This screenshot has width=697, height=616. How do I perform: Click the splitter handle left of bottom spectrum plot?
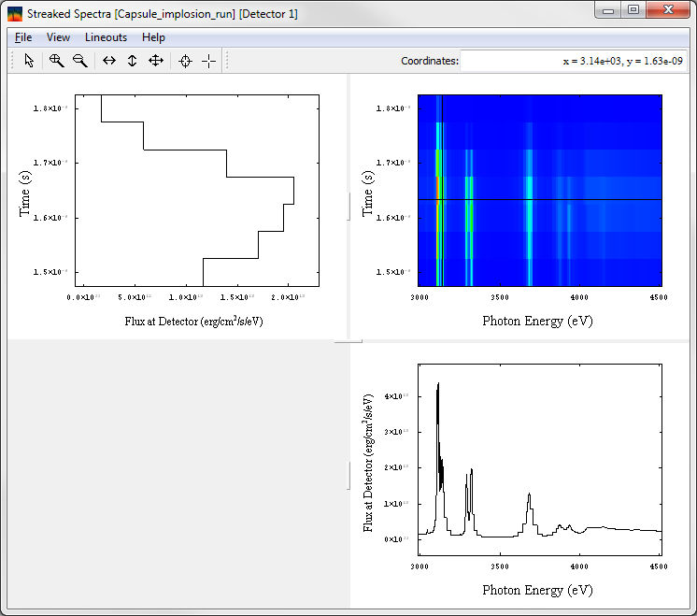[x=348, y=475]
